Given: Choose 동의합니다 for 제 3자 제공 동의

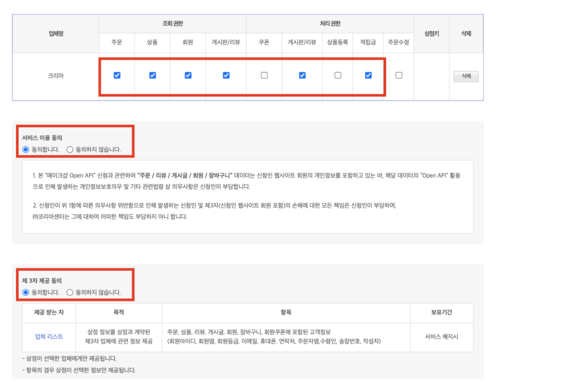Looking at the screenshot, I should click(x=26, y=292).
